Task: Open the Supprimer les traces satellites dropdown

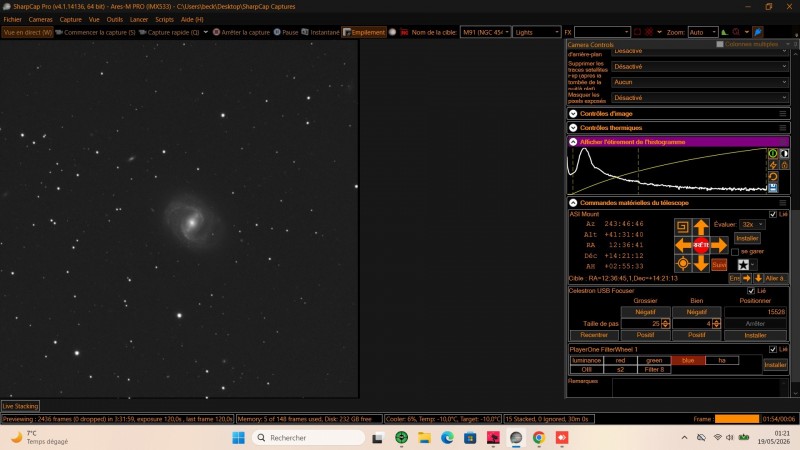Action: 700,66
